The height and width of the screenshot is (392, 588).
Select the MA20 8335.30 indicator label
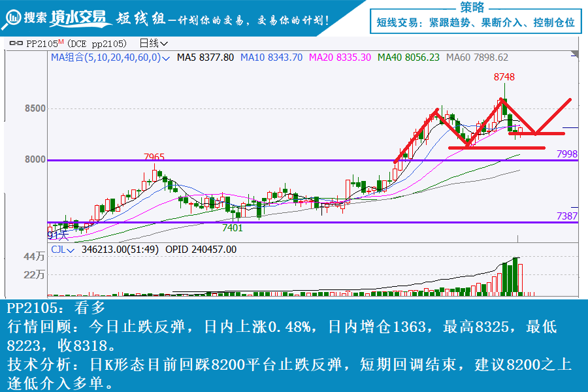coord(340,57)
